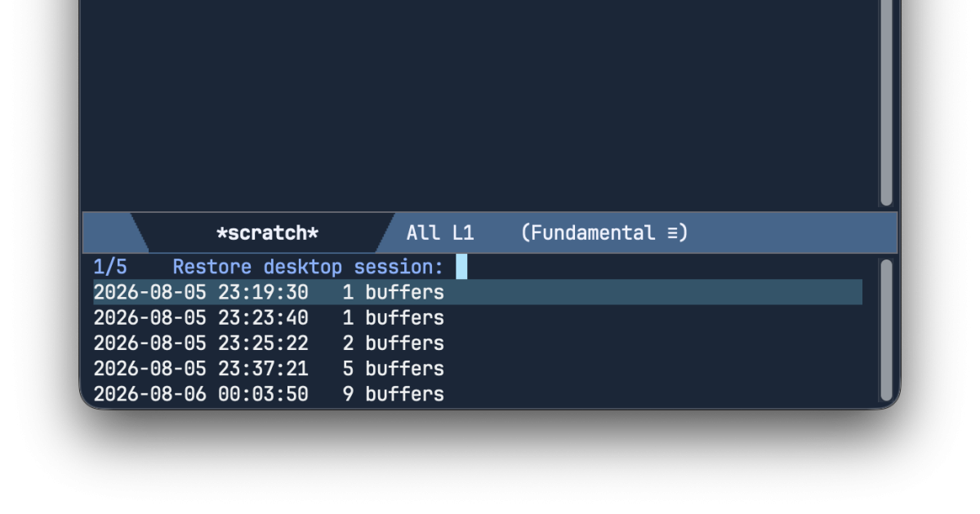Viewport: 980px width, 514px height.
Task: Open the ≡ mode menu icon
Action: (673, 233)
